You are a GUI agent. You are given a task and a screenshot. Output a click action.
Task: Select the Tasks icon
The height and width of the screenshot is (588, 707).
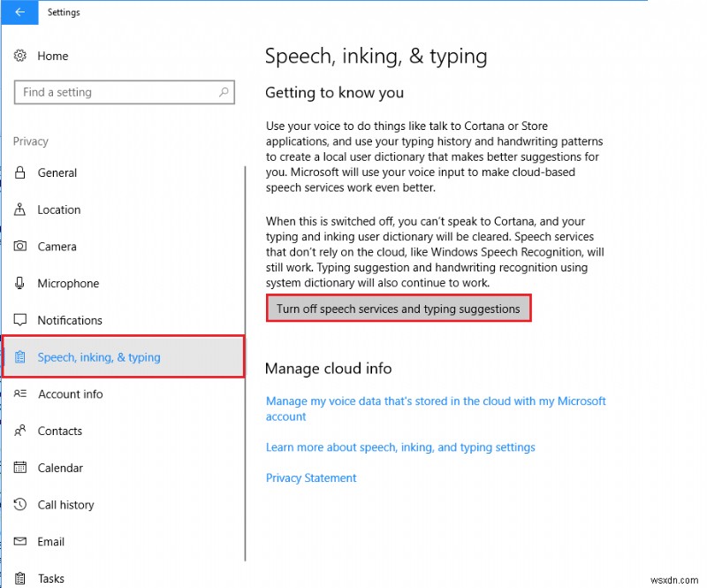click(x=20, y=578)
